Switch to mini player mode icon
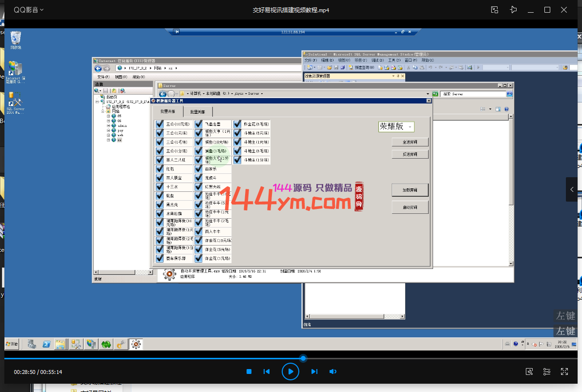 [x=495, y=10]
